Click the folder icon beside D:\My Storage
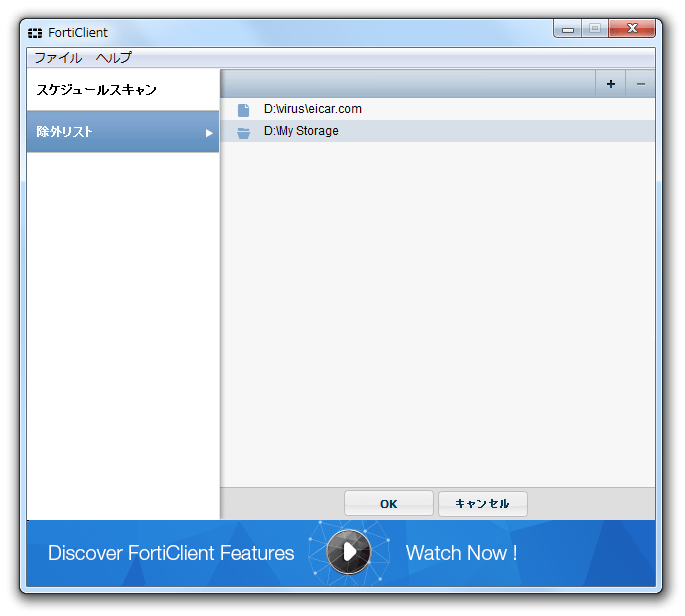 (243, 133)
